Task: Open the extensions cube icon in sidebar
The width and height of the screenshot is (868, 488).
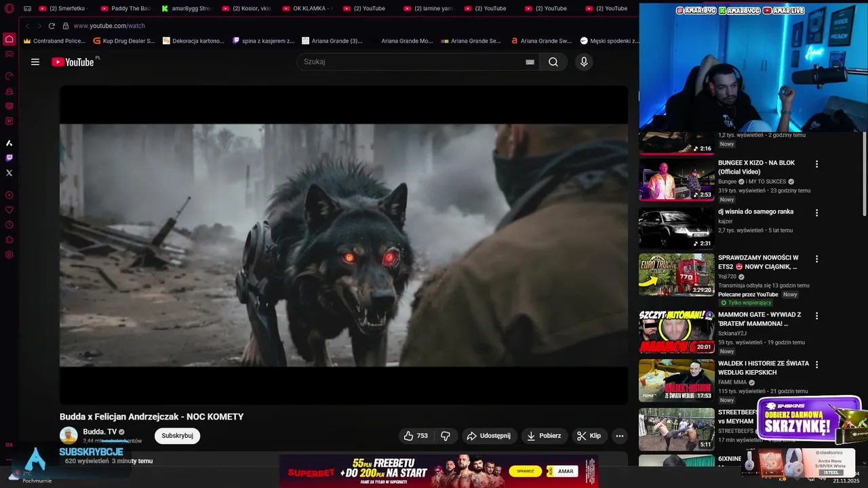Action: [9, 240]
